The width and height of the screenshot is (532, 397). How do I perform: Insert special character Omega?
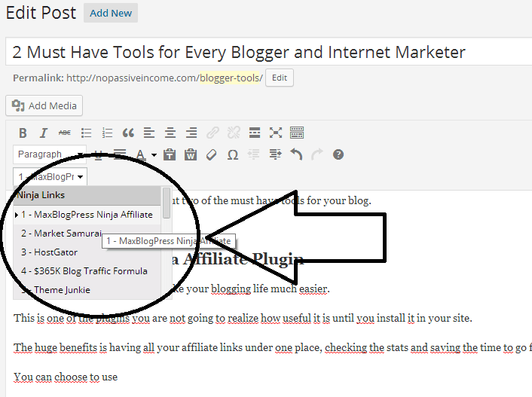pyautogui.click(x=233, y=155)
